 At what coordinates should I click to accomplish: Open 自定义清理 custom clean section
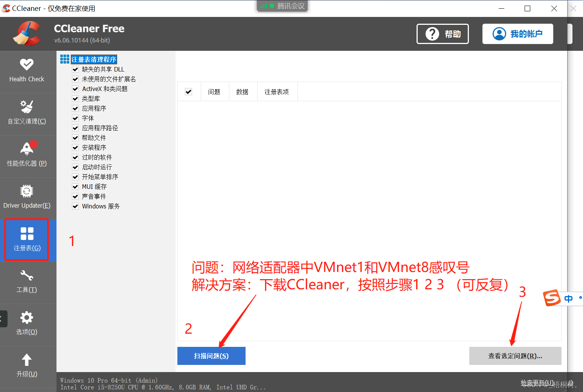coord(27,114)
